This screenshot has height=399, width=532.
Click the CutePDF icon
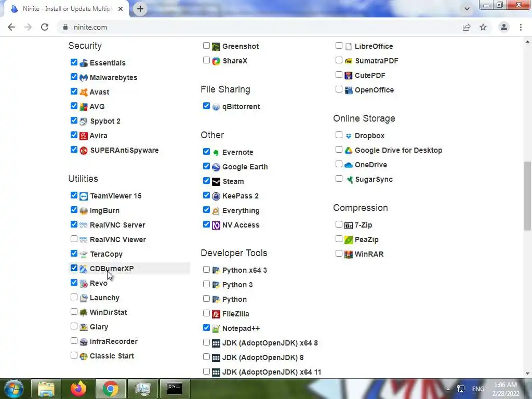click(x=349, y=75)
